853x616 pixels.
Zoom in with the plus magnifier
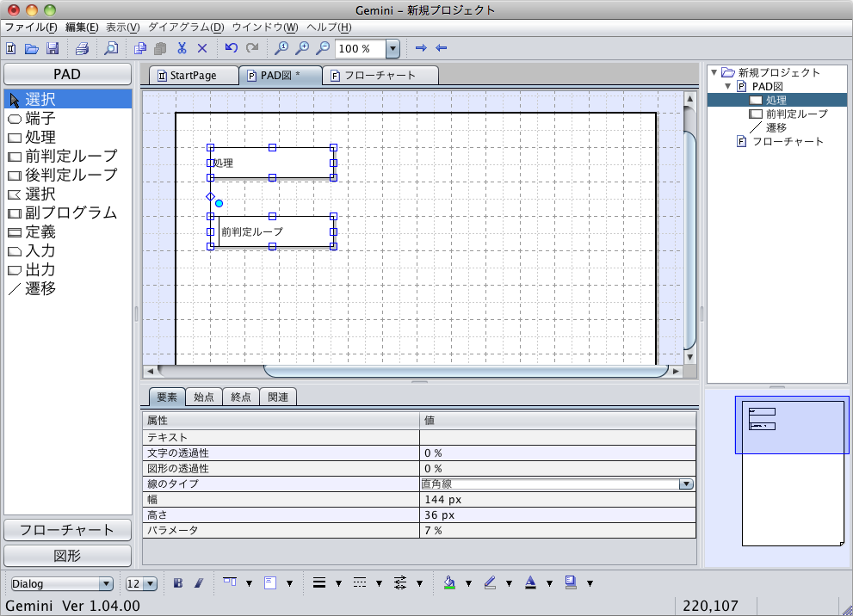coord(302,48)
